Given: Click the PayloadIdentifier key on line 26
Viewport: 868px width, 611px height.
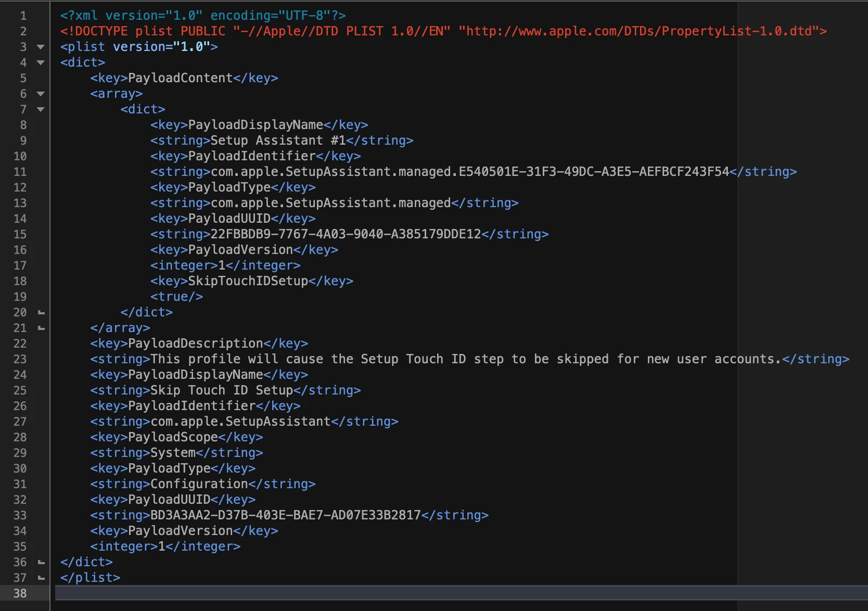Looking at the screenshot, I should [x=192, y=406].
